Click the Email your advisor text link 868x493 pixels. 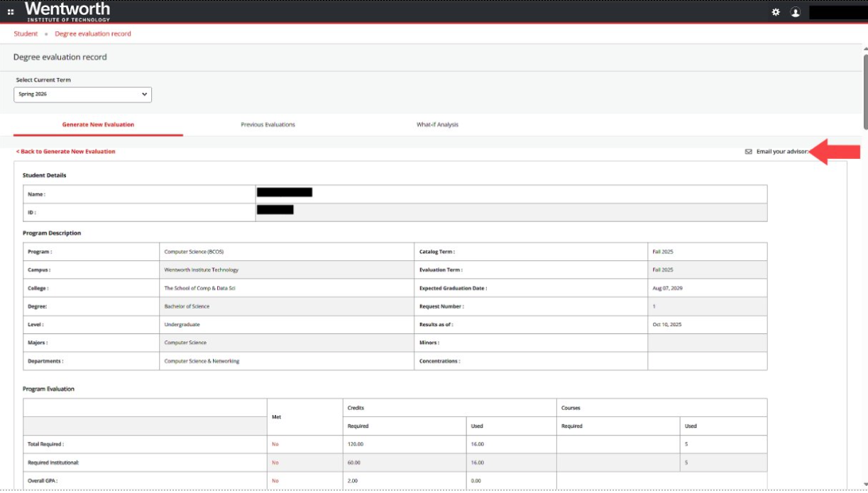pyautogui.click(x=781, y=152)
